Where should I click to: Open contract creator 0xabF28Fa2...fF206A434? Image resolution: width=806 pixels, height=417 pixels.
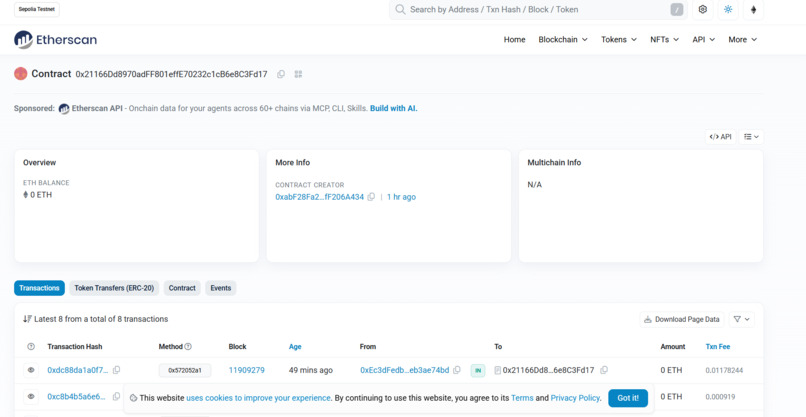(x=319, y=197)
